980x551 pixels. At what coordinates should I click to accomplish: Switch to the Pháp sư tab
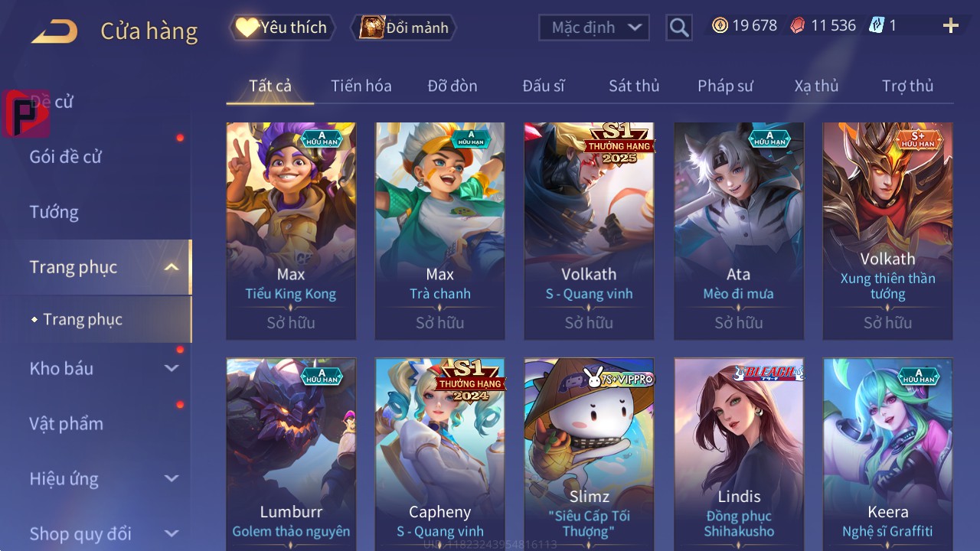[x=725, y=86]
